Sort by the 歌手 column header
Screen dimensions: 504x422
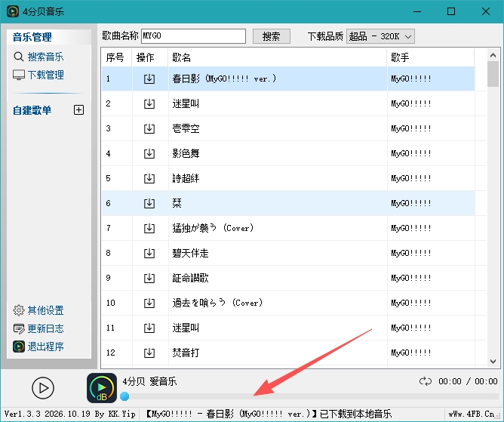[431, 57]
